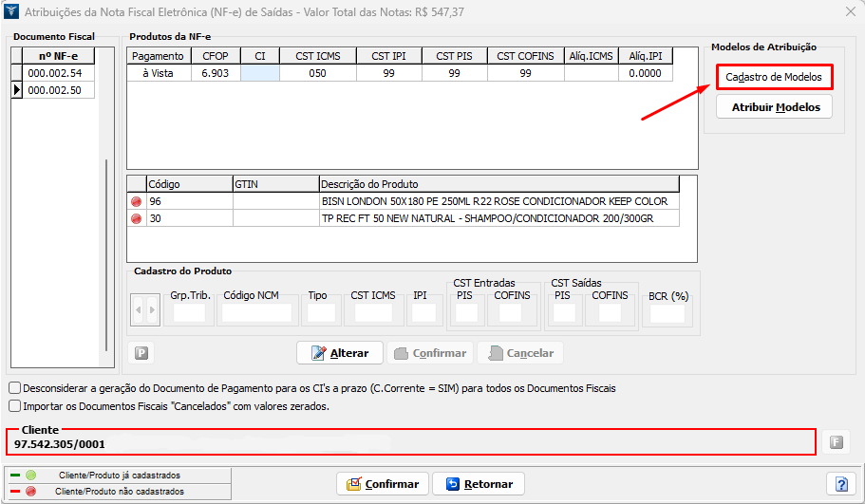The height and width of the screenshot is (504, 865).
Task: Click the CI cell in the products grid
Action: pos(259,73)
